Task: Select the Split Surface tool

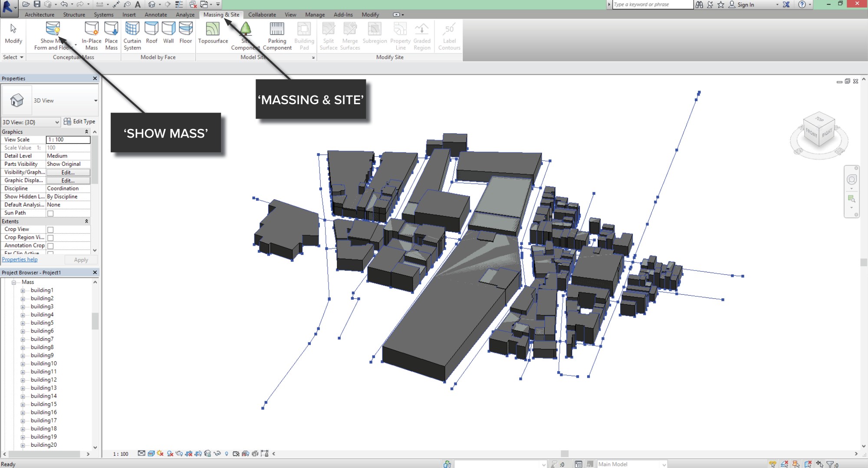Action: tap(329, 35)
